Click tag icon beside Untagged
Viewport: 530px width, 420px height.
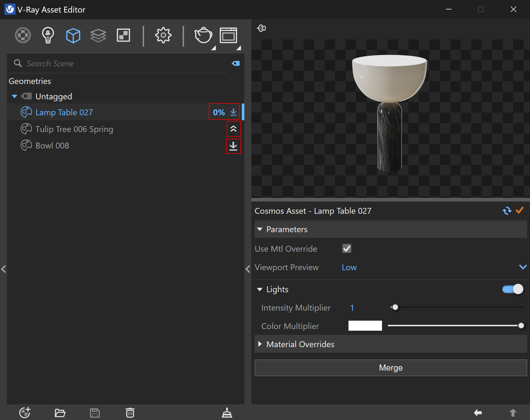(26, 96)
